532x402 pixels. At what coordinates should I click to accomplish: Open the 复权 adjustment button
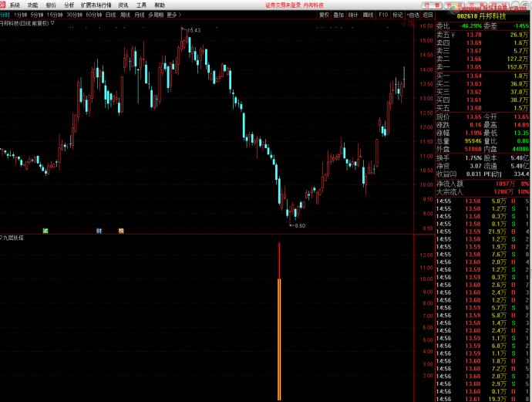[x=324, y=15]
